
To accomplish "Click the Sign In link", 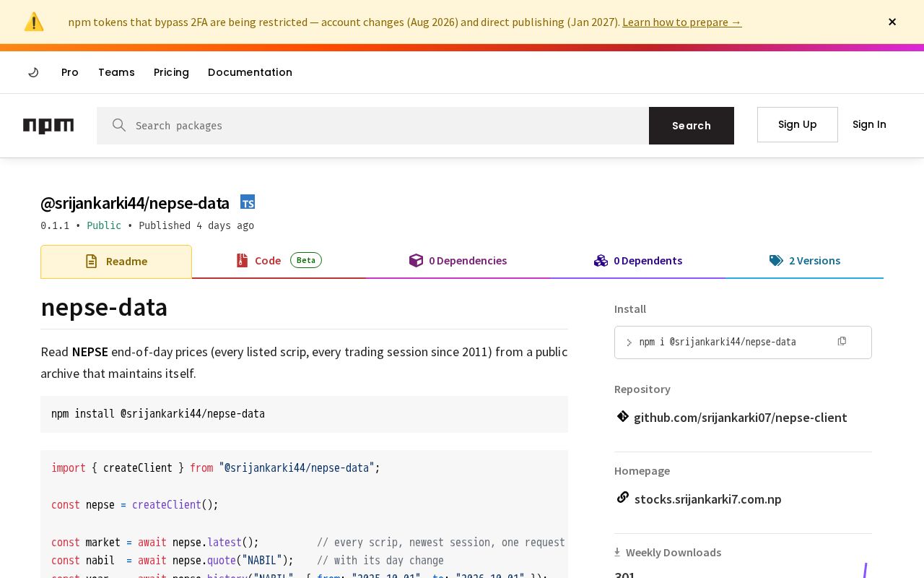I will (x=869, y=124).
